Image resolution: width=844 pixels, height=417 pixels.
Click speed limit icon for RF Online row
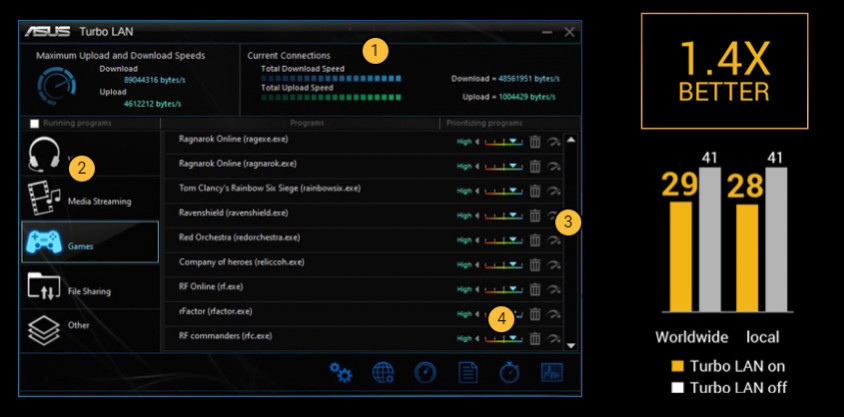[x=553, y=289]
